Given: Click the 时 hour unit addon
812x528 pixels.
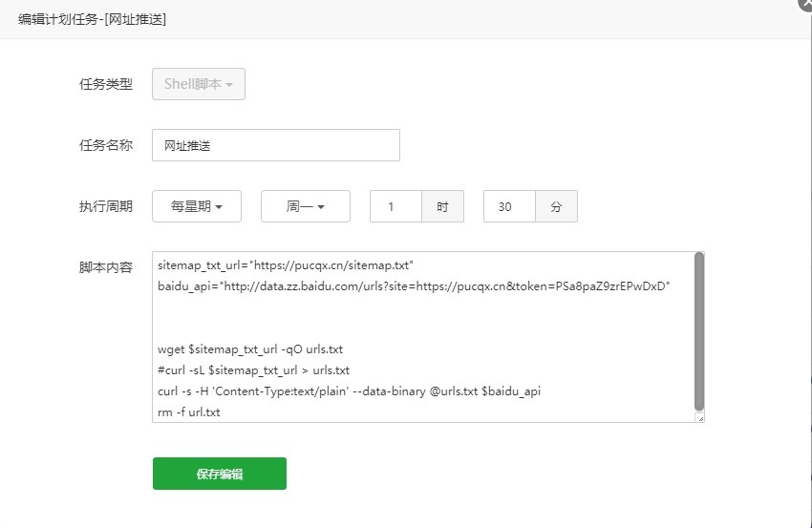Looking at the screenshot, I should pos(442,206).
